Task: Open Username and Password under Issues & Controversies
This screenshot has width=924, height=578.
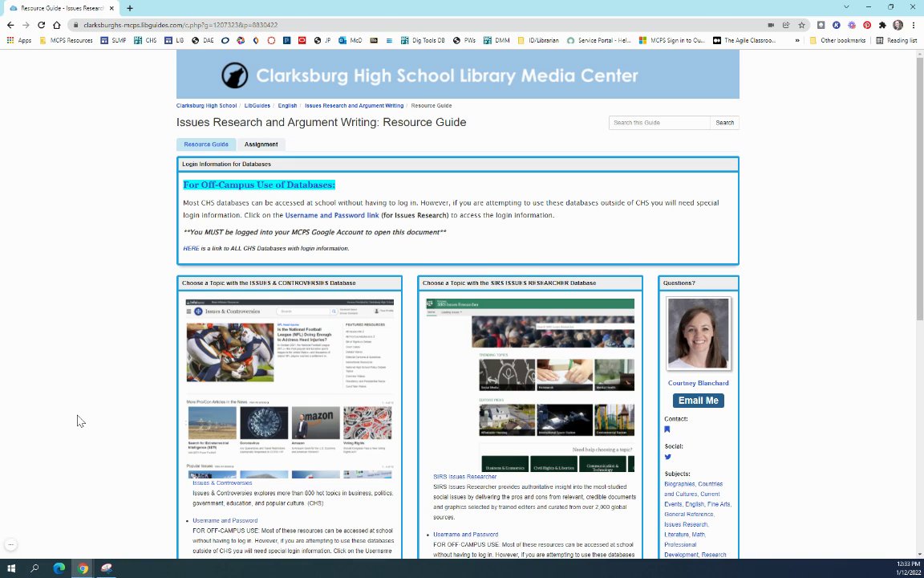Action: tap(225, 521)
